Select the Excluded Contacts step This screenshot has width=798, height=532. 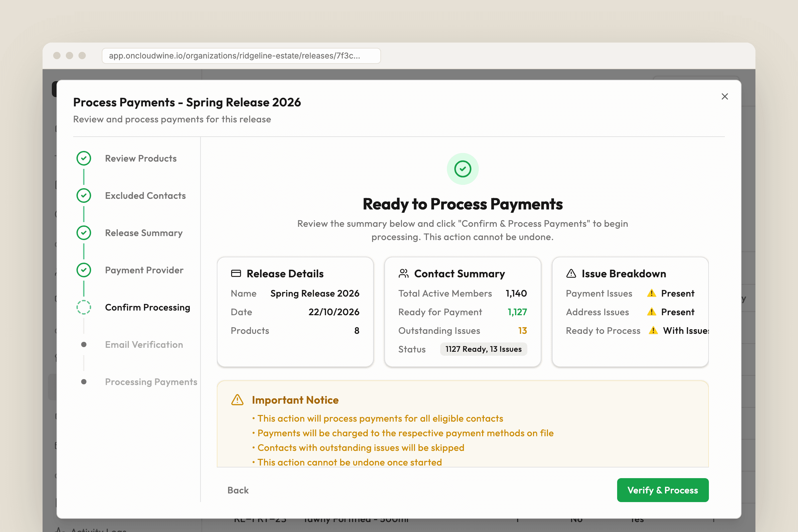(x=145, y=196)
